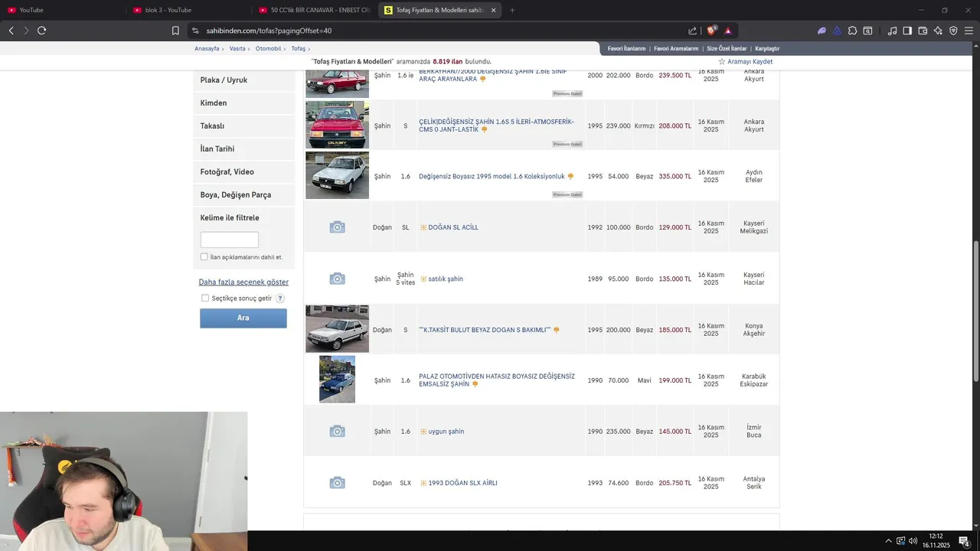This screenshot has width=980, height=551.
Task: Go to Tofaş breadcrumb
Action: click(298, 48)
